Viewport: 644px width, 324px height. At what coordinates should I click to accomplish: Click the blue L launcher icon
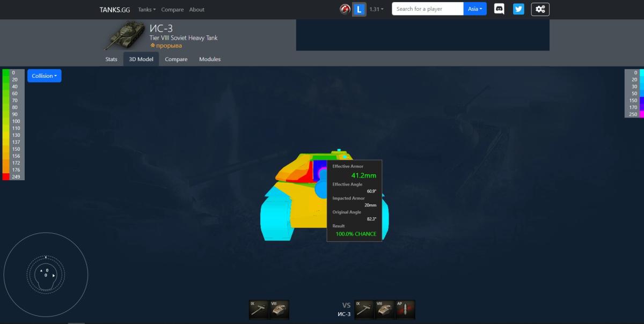tap(358, 9)
